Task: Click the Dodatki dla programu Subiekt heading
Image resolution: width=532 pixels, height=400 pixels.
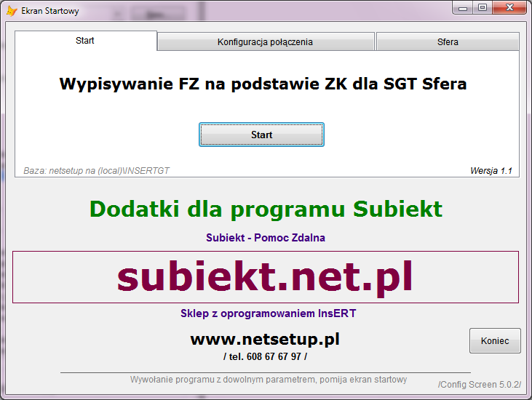Action: coord(266,209)
